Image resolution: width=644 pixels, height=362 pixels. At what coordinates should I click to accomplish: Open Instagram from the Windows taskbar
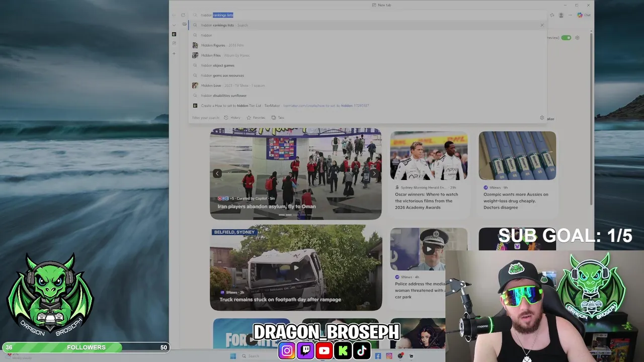point(389,356)
